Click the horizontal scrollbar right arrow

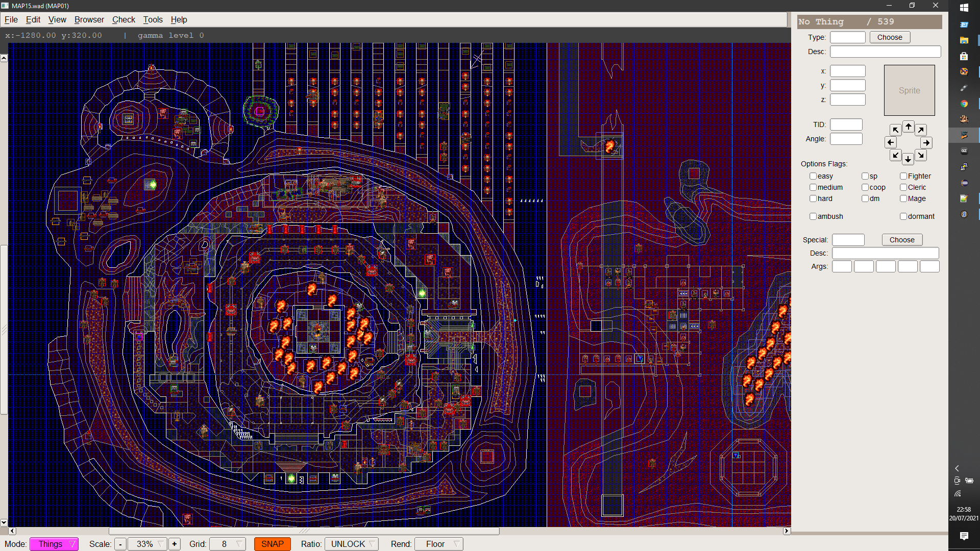click(x=787, y=531)
